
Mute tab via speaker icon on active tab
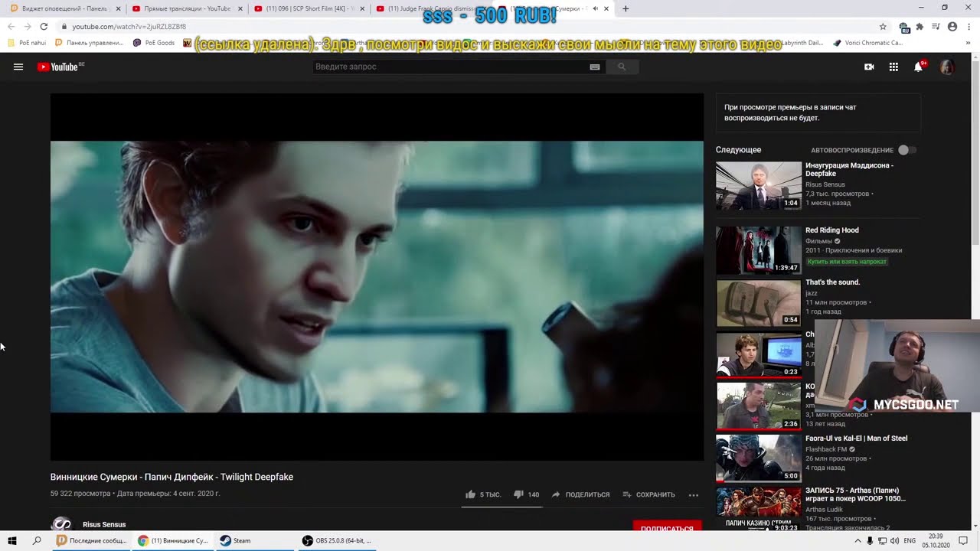click(x=595, y=8)
